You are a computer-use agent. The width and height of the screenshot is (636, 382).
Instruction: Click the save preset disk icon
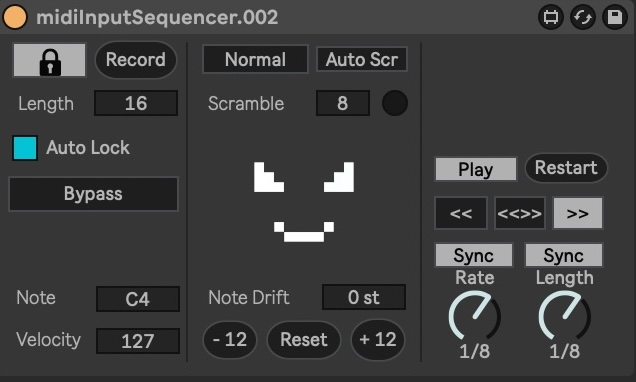click(x=615, y=17)
